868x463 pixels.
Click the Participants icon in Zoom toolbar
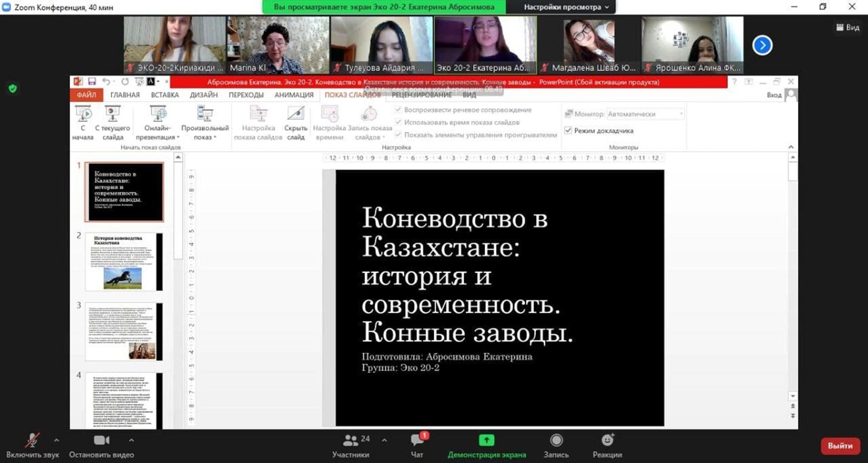pos(351,440)
